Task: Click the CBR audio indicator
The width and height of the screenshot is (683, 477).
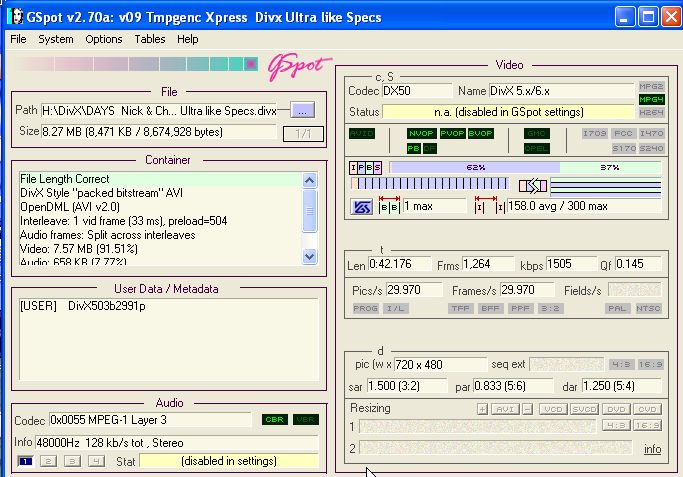Action: [x=274, y=419]
